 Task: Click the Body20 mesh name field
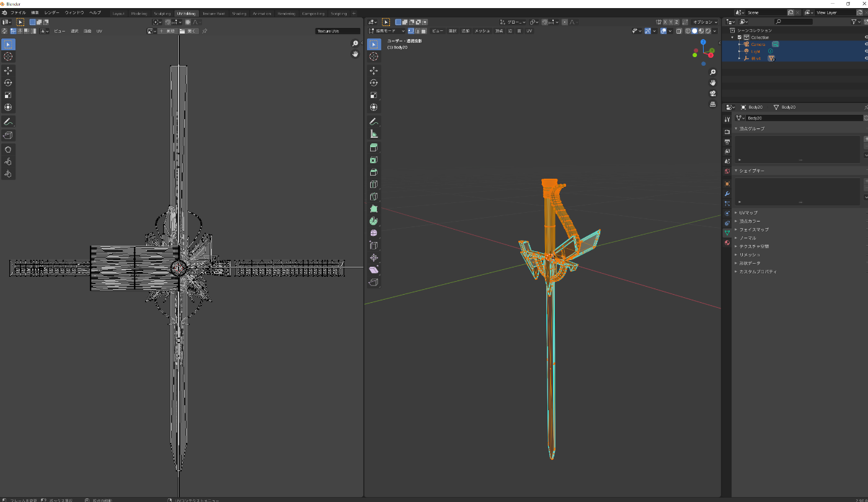click(800, 118)
